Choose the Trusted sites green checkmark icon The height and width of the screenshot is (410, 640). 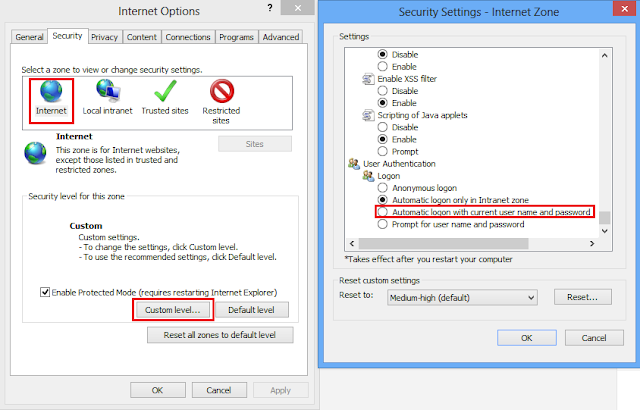165,91
